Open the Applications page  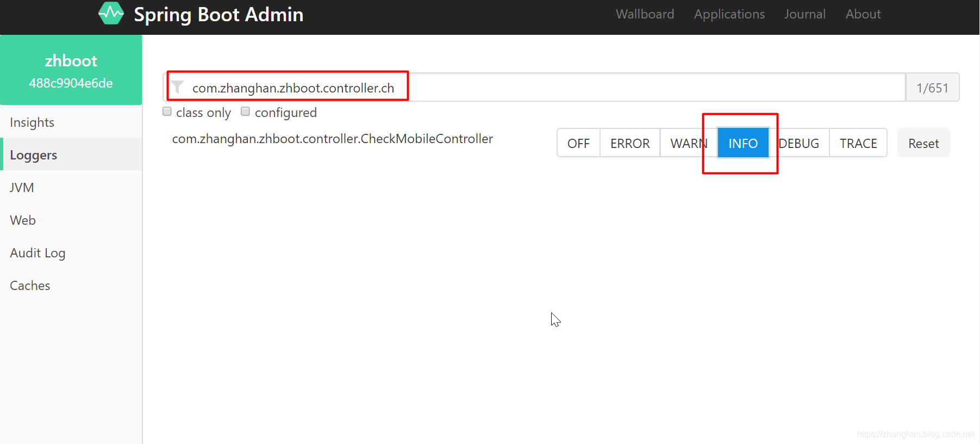(x=729, y=14)
